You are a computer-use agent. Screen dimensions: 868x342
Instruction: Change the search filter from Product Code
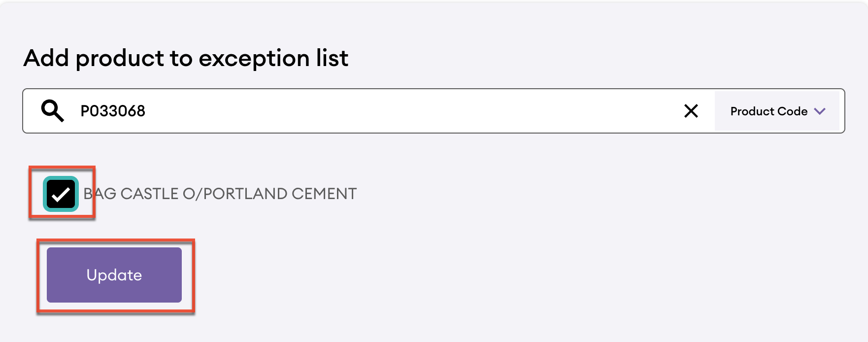click(x=776, y=111)
